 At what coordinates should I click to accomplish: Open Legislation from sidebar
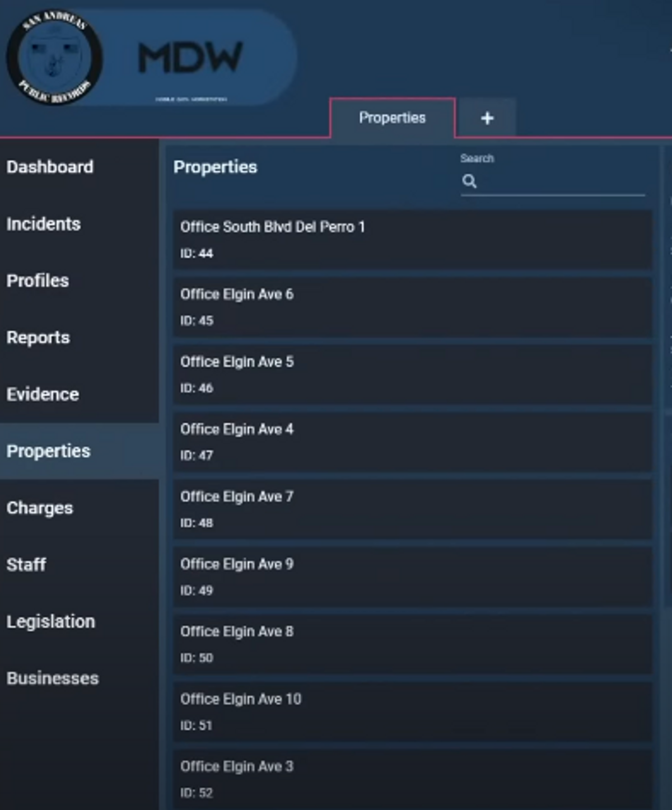(x=51, y=621)
